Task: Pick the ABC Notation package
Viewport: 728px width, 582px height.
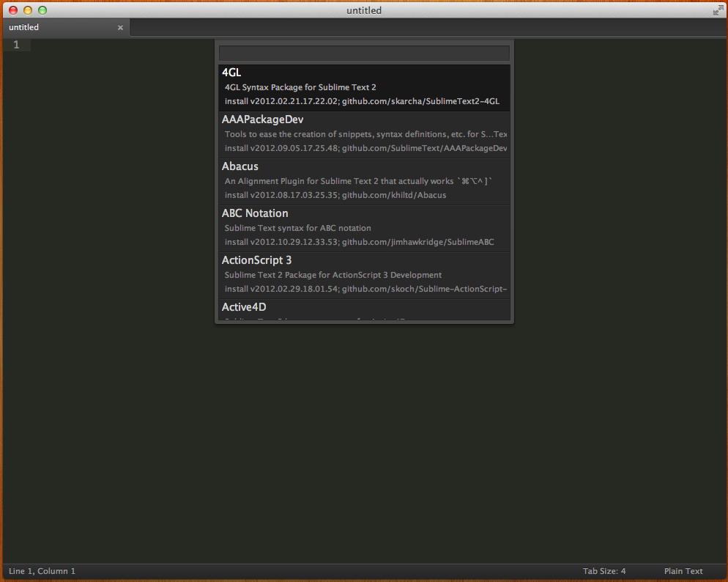Action: tap(364, 228)
